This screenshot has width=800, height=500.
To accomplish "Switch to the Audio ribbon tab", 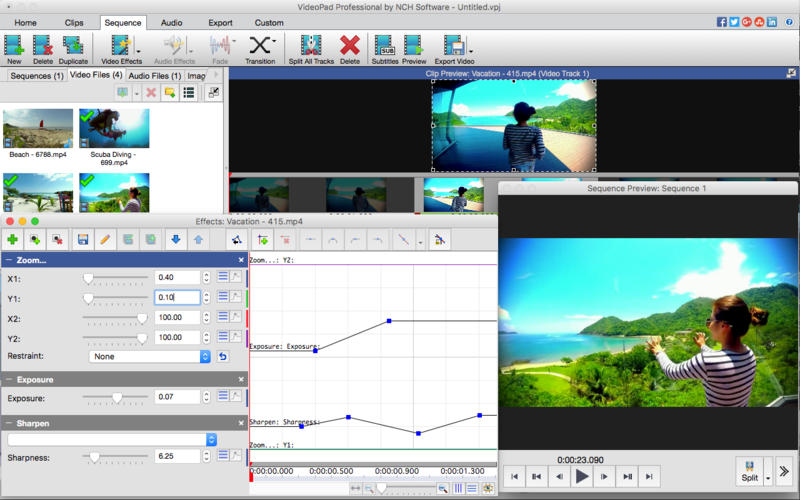I will [x=171, y=22].
